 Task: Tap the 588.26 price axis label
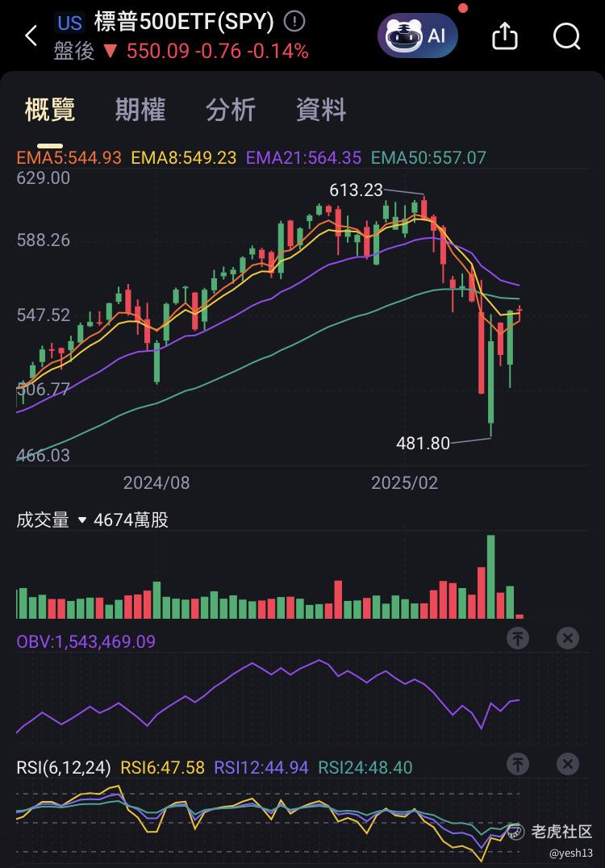44,240
